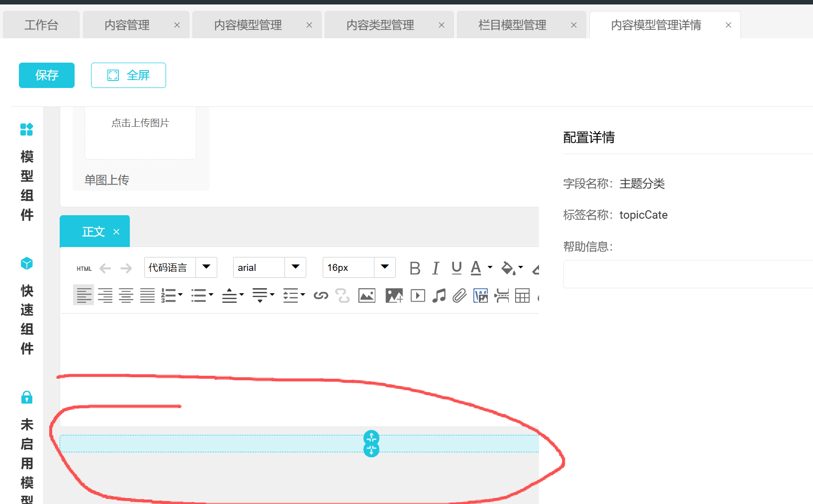Close the 内容管理 tab
Viewport: 813px width, 504px height.
[x=177, y=25]
